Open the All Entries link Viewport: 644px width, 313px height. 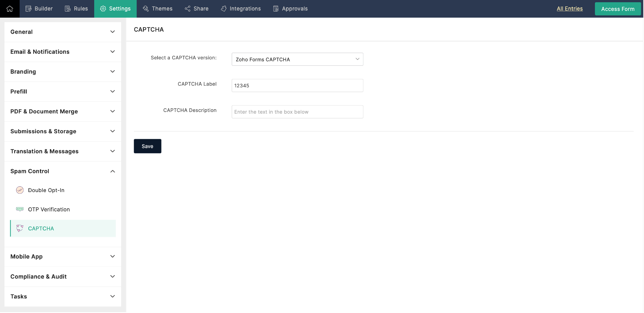point(569,9)
